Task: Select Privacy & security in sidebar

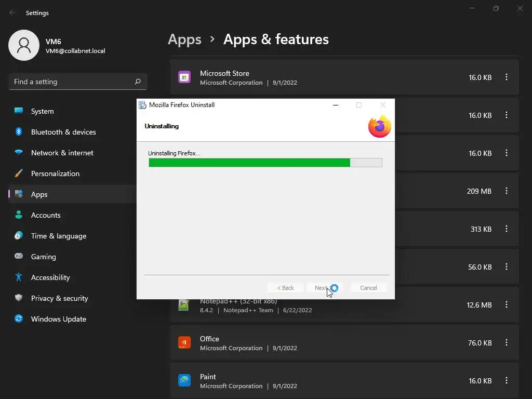Action: point(59,298)
